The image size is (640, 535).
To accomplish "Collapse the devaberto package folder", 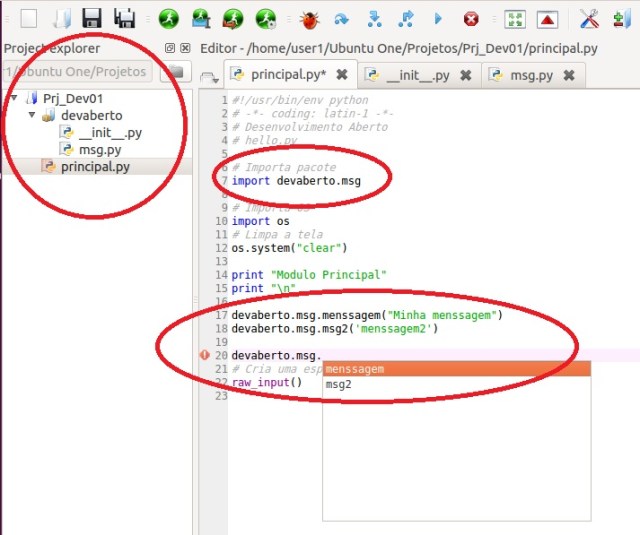I will (x=32, y=115).
